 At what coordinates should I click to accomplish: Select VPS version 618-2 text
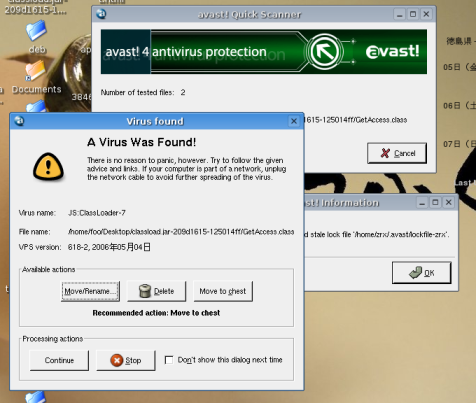109,247
